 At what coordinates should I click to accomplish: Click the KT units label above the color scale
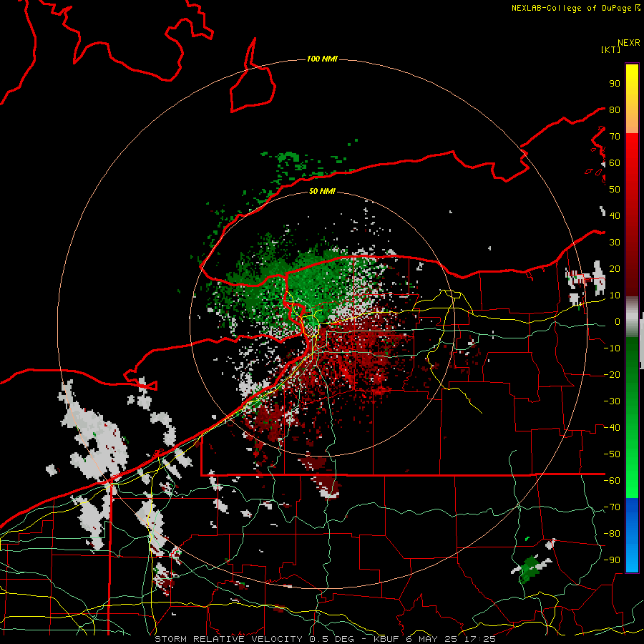(x=611, y=49)
